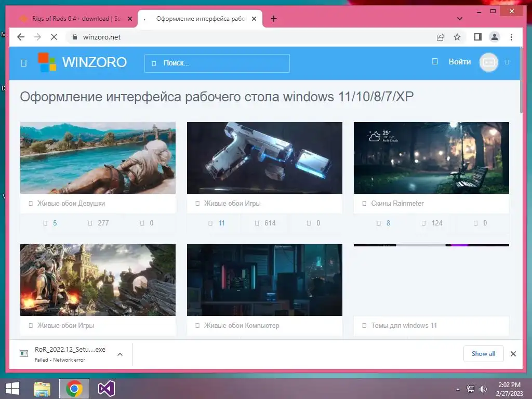The image size is (532, 399).
Task: Select the Оформление интерфейса tab
Action: (200, 19)
